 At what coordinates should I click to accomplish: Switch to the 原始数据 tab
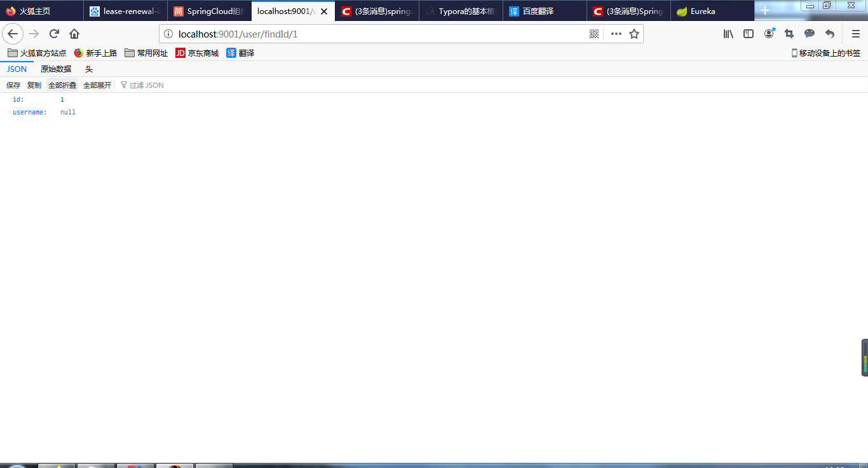click(x=56, y=69)
